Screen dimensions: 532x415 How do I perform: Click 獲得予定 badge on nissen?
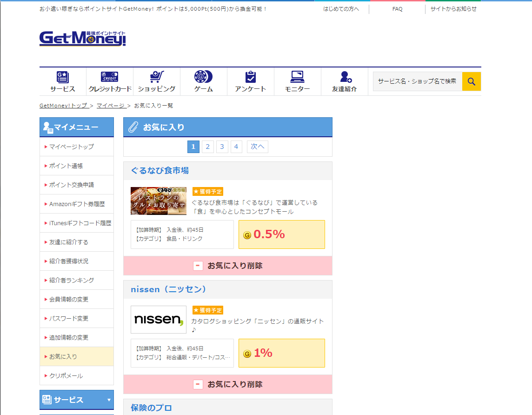click(x=208, y=310)
